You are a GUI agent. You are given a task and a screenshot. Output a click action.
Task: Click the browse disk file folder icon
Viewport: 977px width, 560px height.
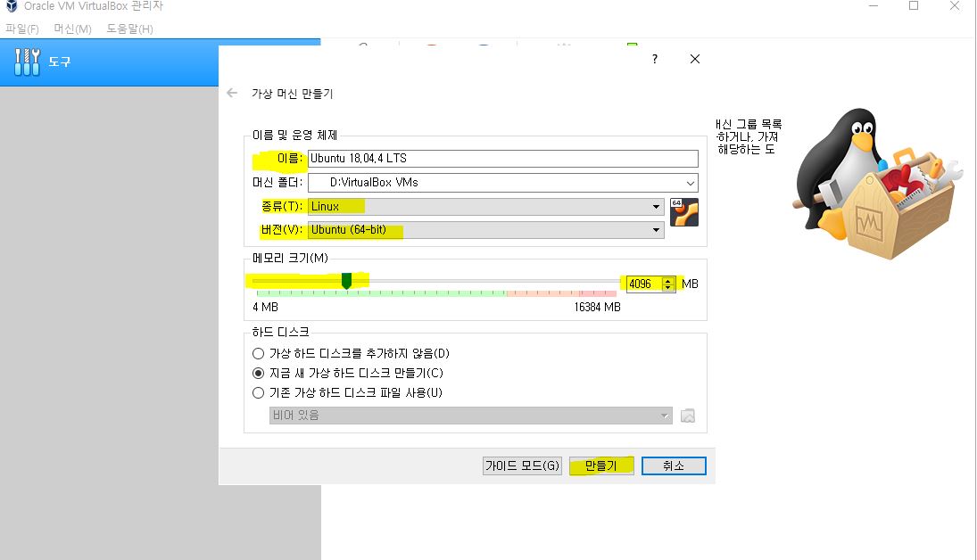click(687, 416)
